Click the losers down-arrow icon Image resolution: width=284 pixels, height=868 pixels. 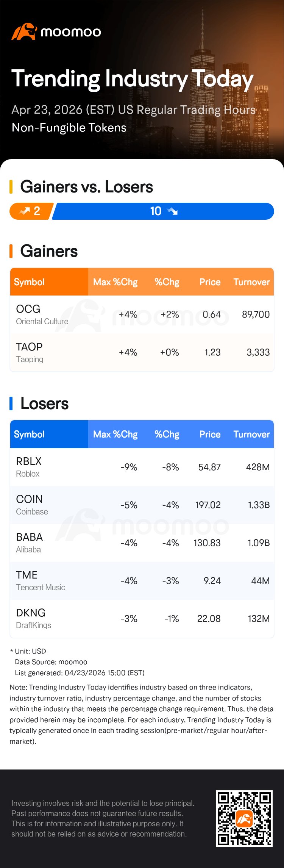172,211
